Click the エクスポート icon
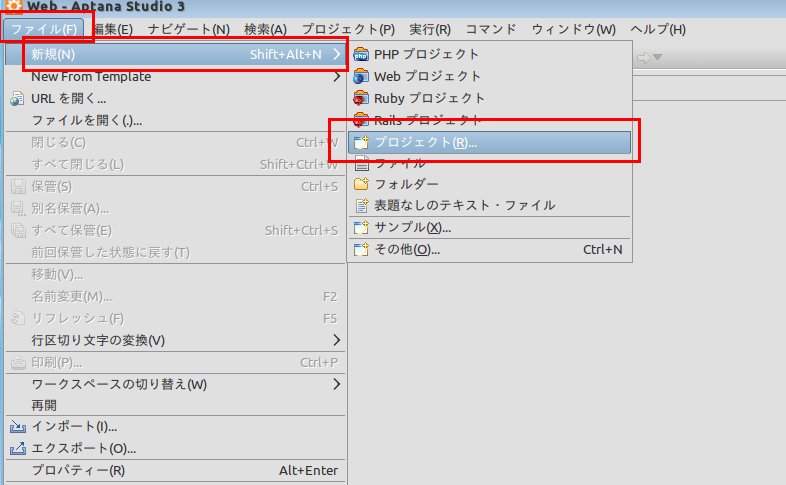The height and width of the screenshot is (485, 786). pos(18,448)
